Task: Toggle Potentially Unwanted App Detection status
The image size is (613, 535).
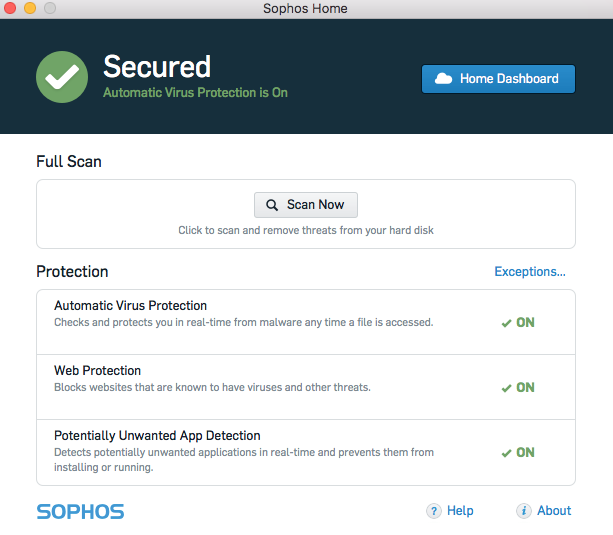Action: (x=518, y=453)
